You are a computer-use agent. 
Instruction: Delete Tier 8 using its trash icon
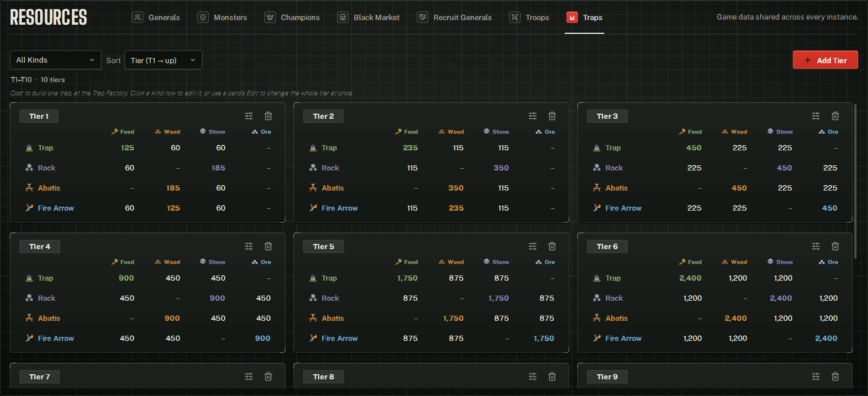pos(552,376)
